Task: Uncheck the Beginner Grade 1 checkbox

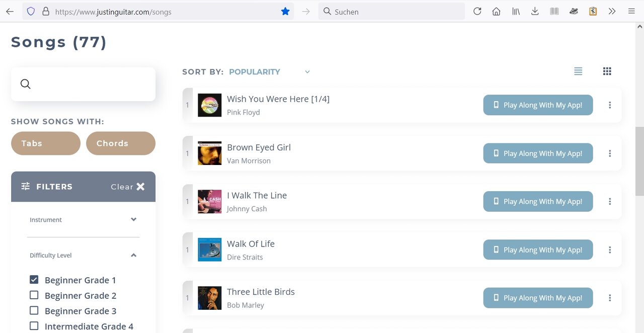Action: (34, 280)
